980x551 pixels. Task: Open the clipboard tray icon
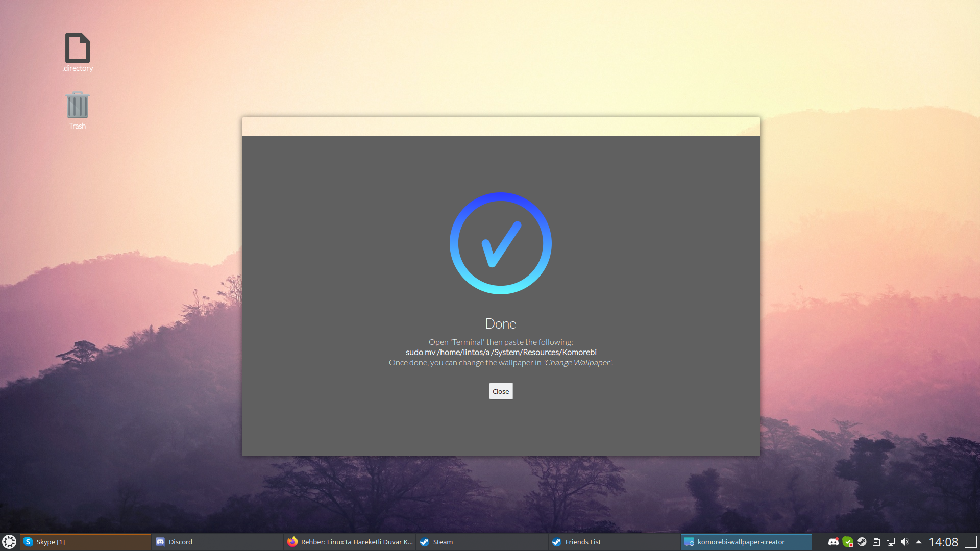click(x=876, y=542)
